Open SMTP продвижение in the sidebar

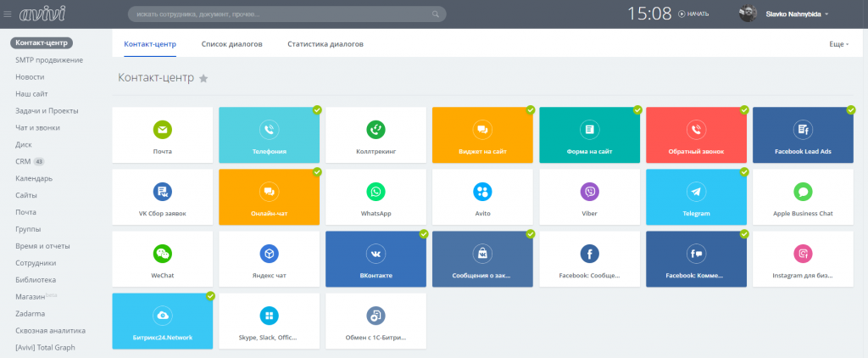click(x=49, y=60)
